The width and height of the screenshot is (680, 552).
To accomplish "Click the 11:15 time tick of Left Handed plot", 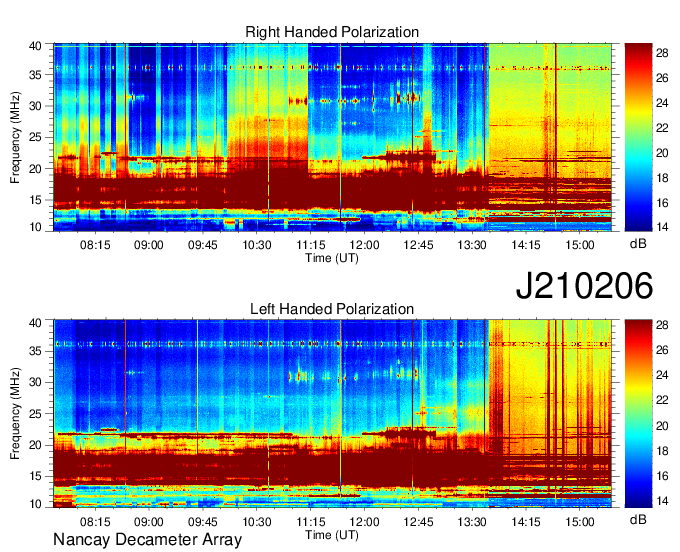I will (311, 522).
